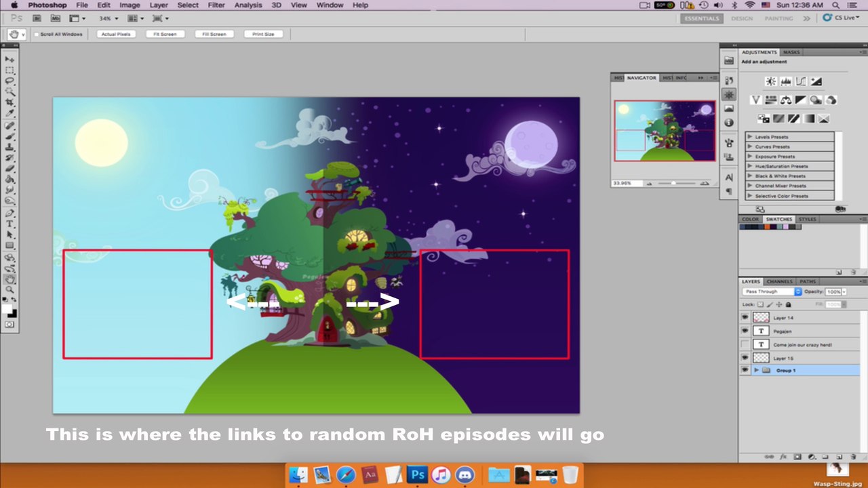Show the 'Come join our crazy herd!' layer
The image size is (868, 488).
(745, 344)
